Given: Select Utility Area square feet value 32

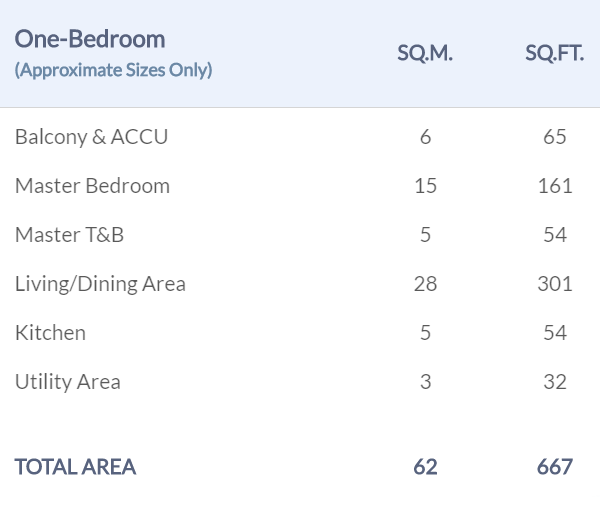Looking at the screenshot, I should 555,382.
